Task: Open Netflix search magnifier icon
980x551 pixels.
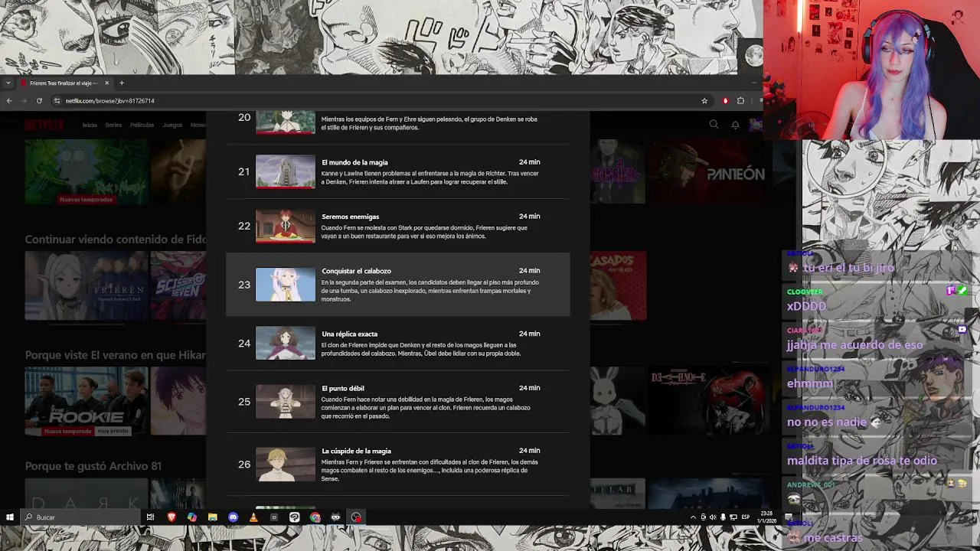Action: pyautogui.click(x=714, y=125)
